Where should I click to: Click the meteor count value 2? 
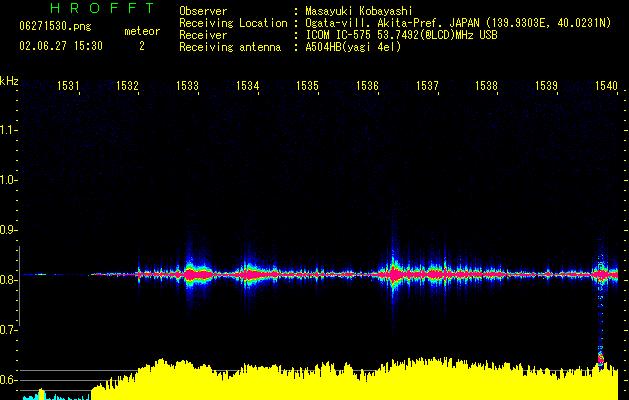pyautogui.click(x=142, y=46)
